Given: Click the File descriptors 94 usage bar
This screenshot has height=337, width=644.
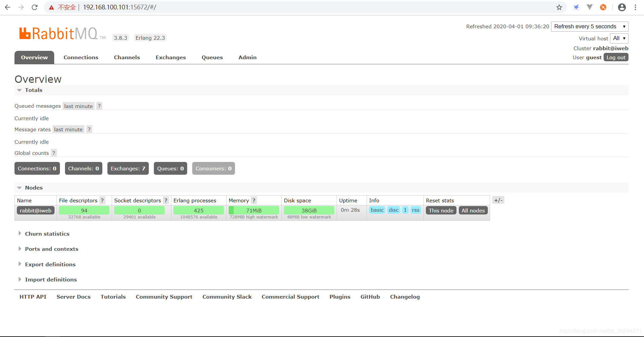Looking at the screenshot, I should (x=84, y=210).
